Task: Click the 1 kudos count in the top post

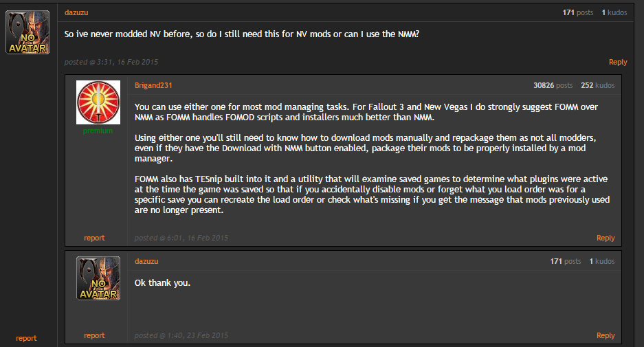Action: [613, 12]
